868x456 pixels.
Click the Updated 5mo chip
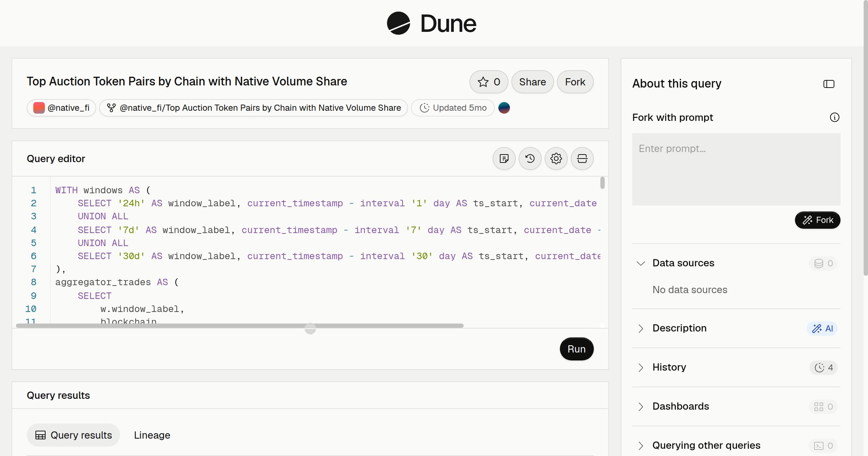[453, 108]
